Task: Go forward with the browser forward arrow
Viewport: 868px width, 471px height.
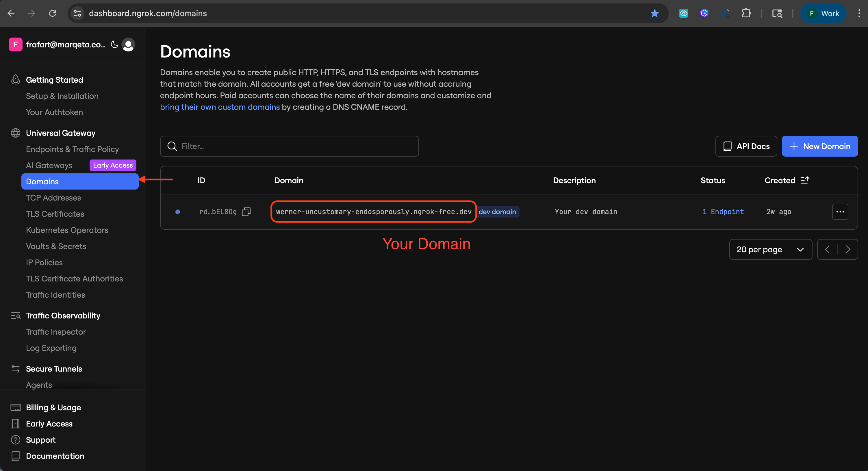Action: 32,14
